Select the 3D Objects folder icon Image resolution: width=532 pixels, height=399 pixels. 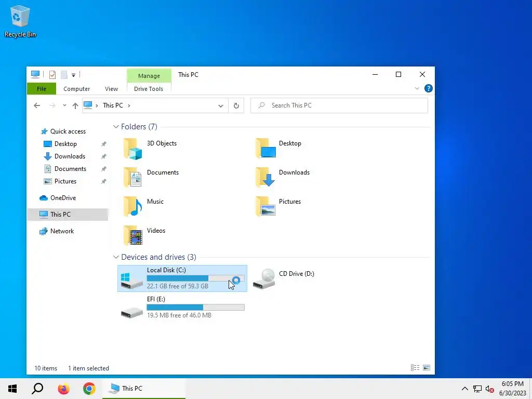pos(132,149)
